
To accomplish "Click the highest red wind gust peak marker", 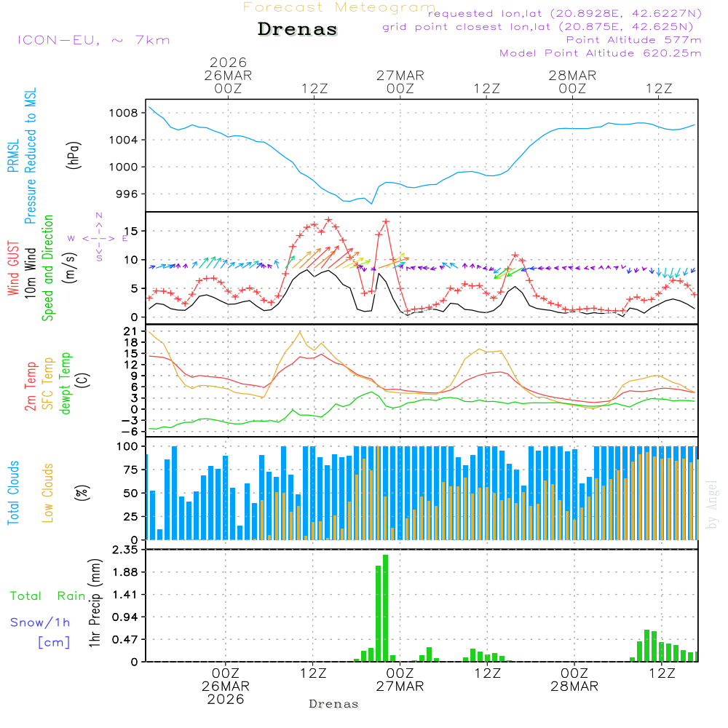I will coord(328,220).
